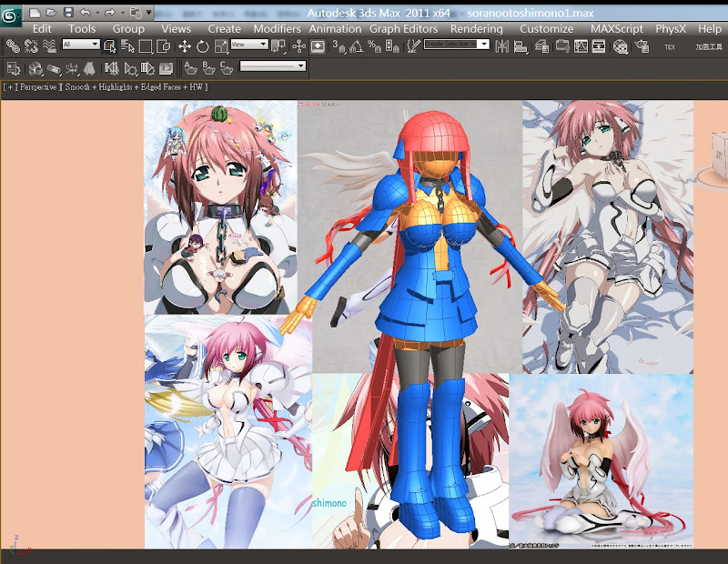Activate the Select and Rotate tool
The height and width of the screenshot is (564, 728).
[x=202, y=46]
